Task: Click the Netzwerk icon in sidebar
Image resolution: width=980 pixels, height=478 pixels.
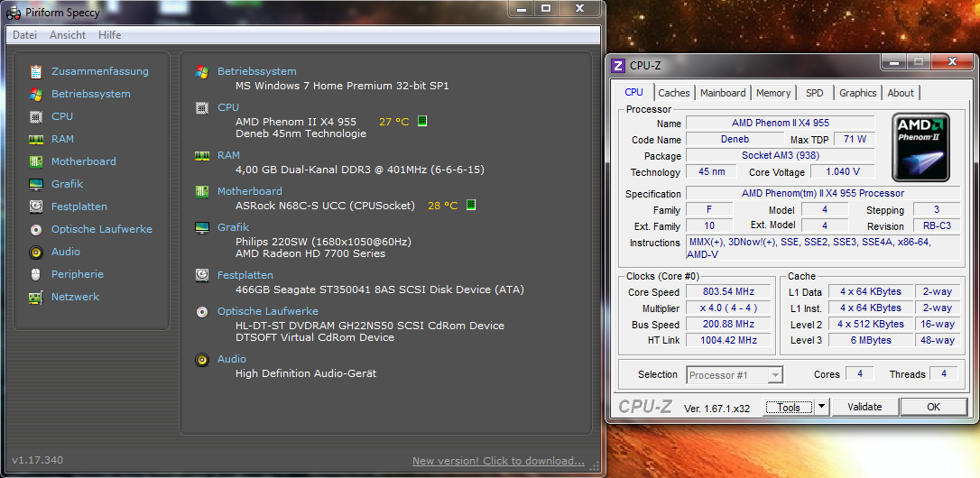Action: pyautogui.click(x=36, y=297)
